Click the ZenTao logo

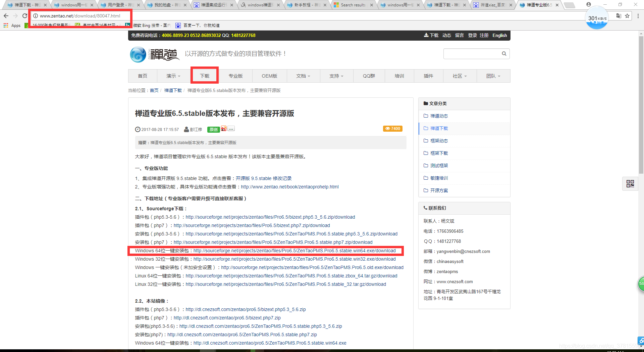click(x=155, y=54)
